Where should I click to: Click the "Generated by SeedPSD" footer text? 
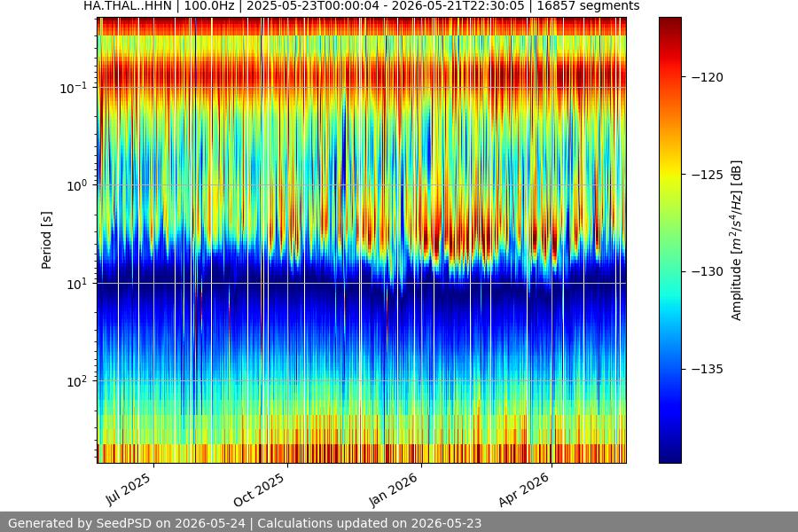pos(245,523)
